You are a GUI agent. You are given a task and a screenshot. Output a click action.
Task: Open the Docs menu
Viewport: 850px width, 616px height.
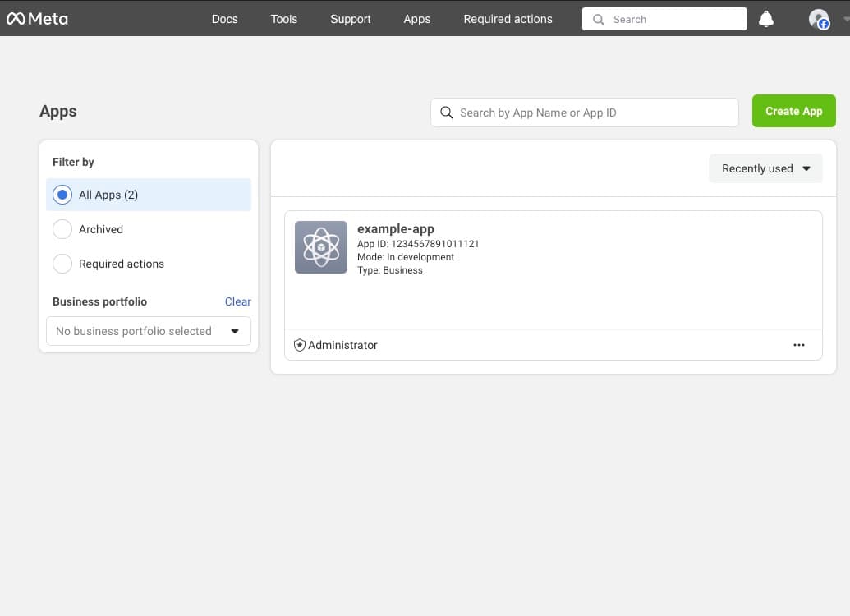point(224,19)
